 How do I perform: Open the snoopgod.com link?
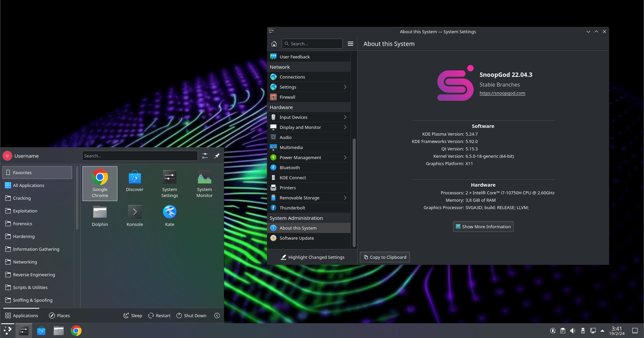[x=502, y=93]
